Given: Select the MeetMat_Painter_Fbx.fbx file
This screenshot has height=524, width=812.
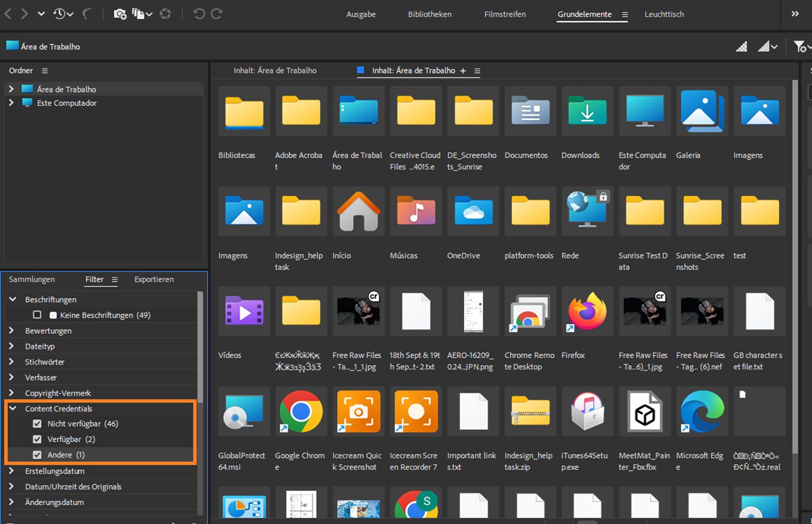Looking at the screenshot, I should coord(645,412).
